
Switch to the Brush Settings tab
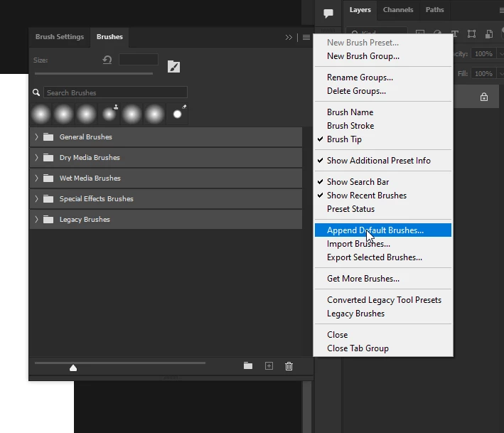point(60,37)
